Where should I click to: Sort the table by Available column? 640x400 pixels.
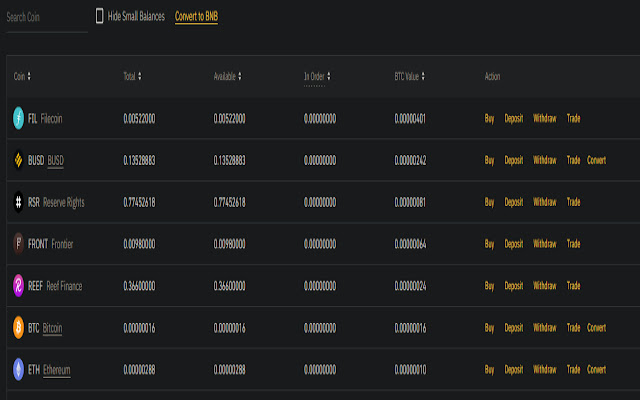tap(227, 76)
